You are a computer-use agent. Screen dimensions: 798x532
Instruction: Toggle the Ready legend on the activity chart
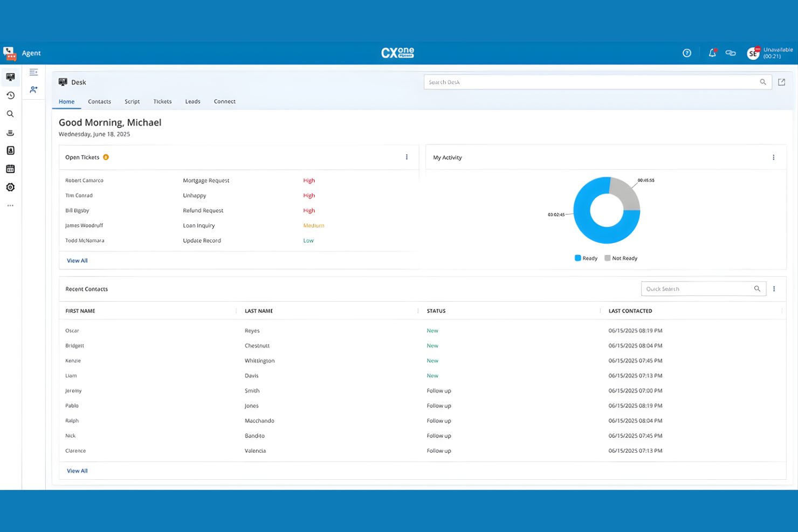(x=586, y=258)
